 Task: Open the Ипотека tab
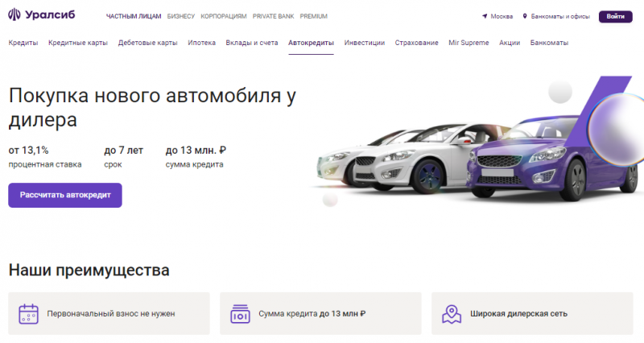pos(202,43)
